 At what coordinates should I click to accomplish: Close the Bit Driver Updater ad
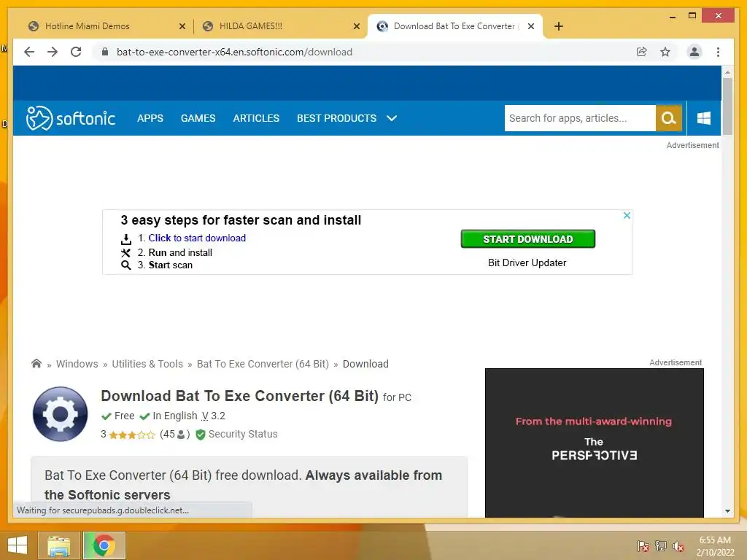[627, 215]
